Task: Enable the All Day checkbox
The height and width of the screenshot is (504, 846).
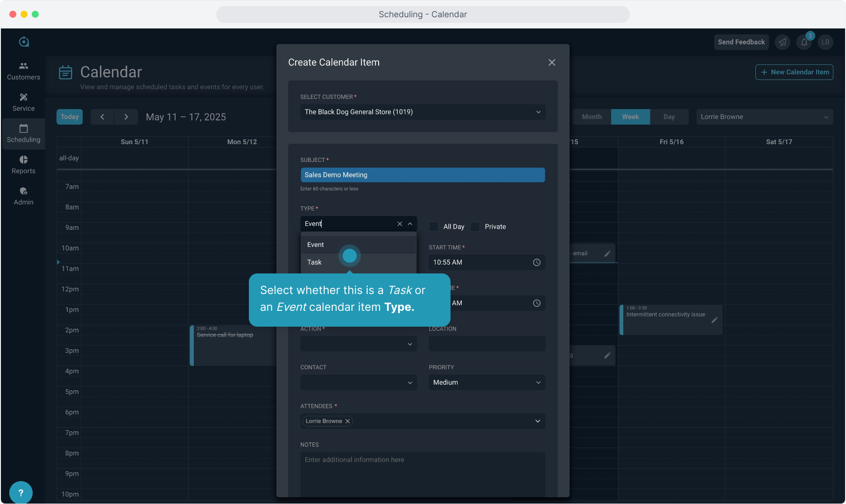Action: tap(434, 227)
